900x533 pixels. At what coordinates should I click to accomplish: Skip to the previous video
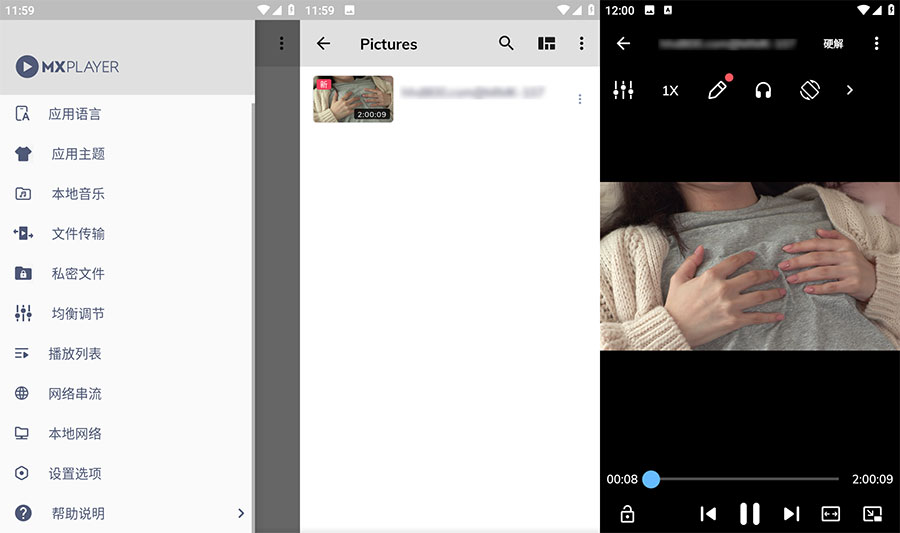point(708,514)
